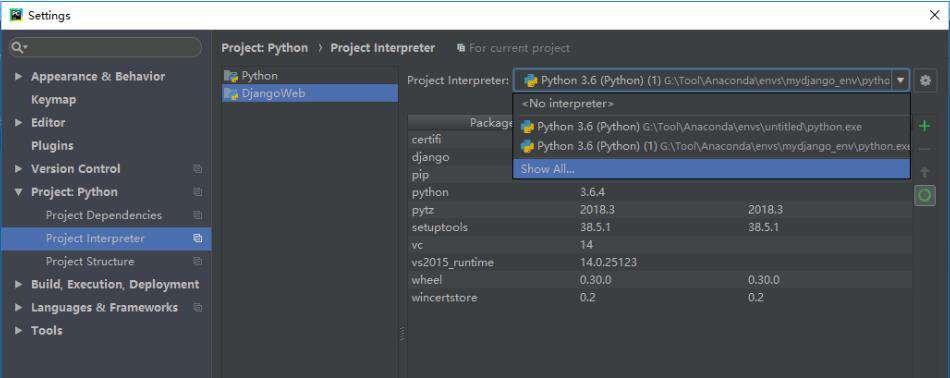Click the copy icon beside Project Dependencies
The height and width of the screenshot is (378, 950).
coord(198,215)
